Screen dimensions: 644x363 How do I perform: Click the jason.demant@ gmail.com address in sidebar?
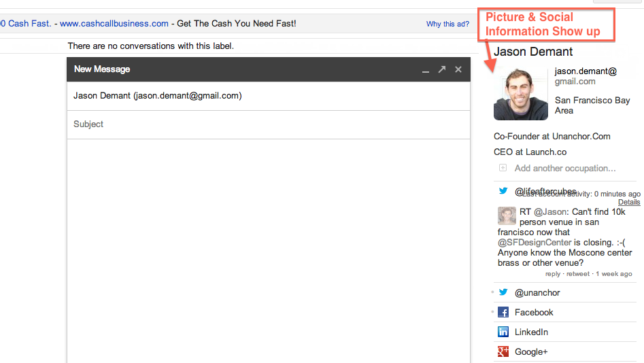586,76
